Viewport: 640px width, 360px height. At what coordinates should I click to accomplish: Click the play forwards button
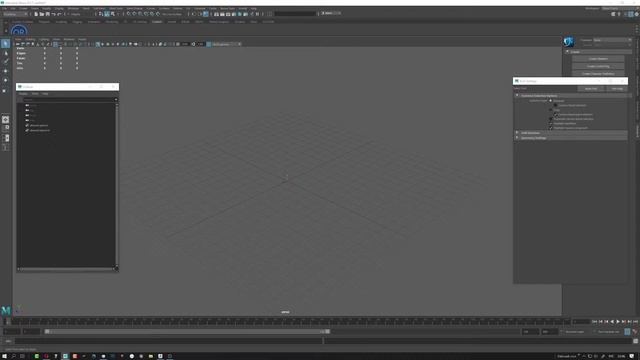[x=618, y=322]
